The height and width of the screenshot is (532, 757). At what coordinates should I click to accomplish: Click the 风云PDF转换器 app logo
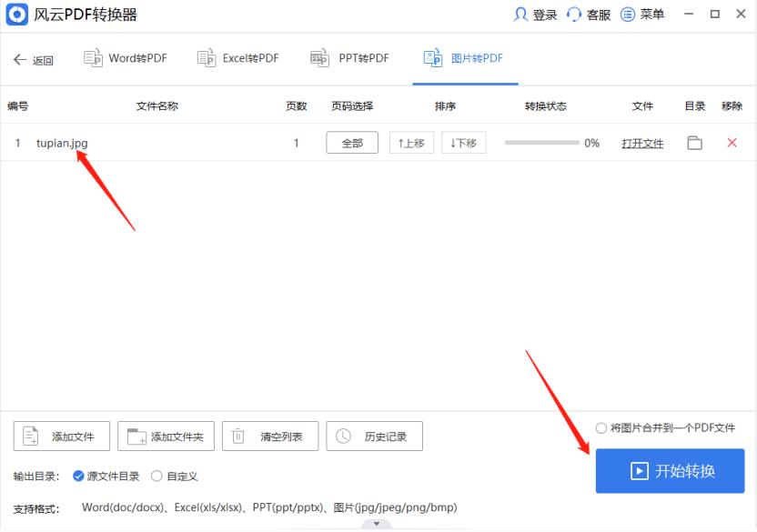click(15, 14)
